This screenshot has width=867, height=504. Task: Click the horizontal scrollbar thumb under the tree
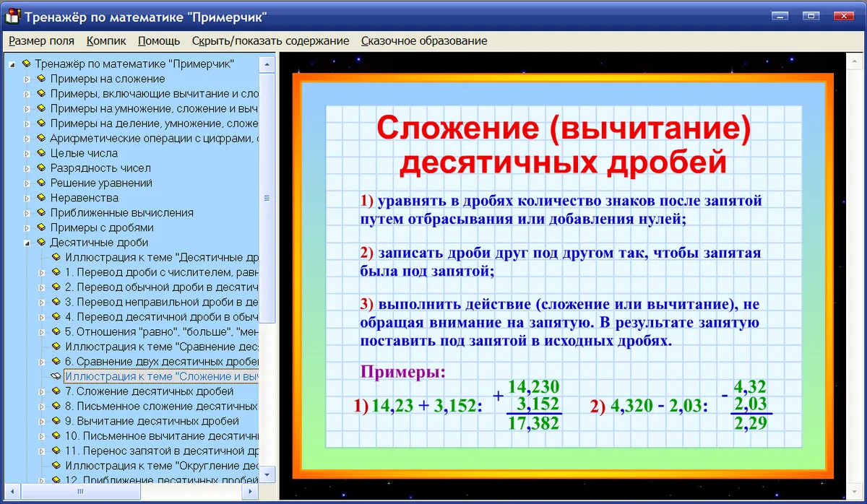click(x=80, y=490)
